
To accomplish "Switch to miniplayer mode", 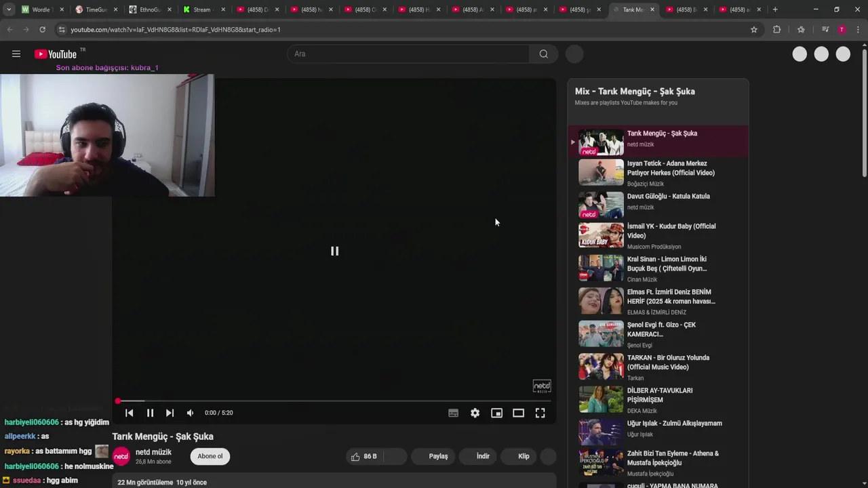I will pos(496,413).
